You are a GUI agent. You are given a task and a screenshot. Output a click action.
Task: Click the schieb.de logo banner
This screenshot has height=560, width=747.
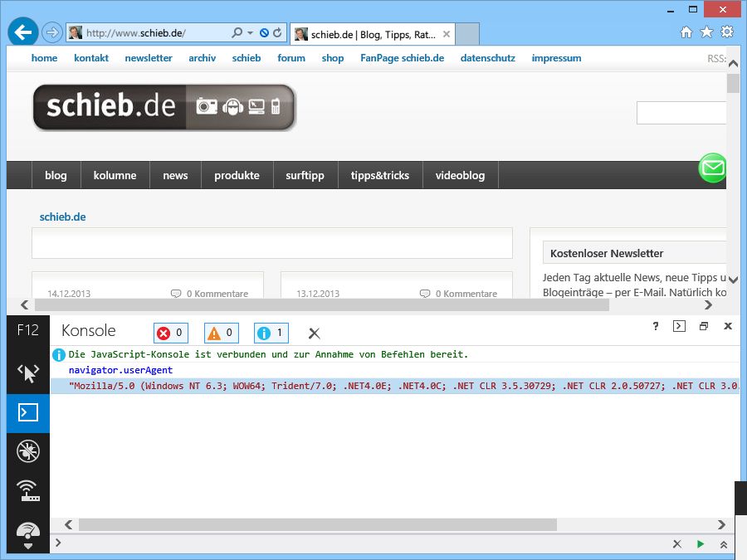point(164,107)
